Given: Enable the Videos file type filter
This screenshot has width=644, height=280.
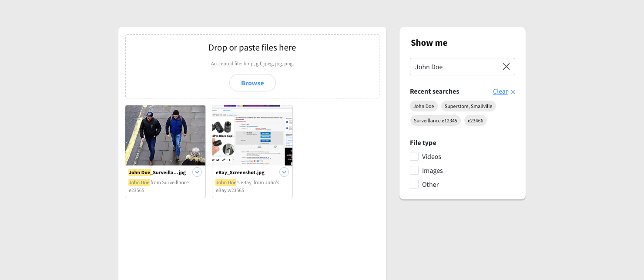Looking at the screenshot, I should [414, 156].
